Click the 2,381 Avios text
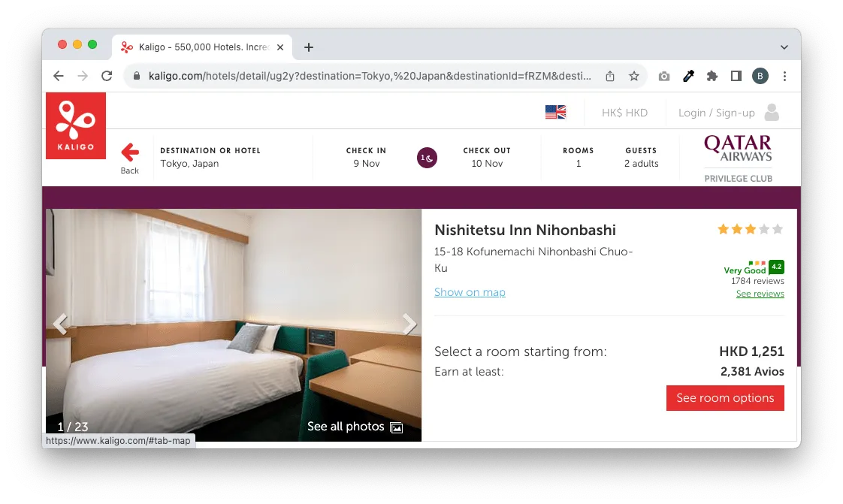 pos(752,372)
